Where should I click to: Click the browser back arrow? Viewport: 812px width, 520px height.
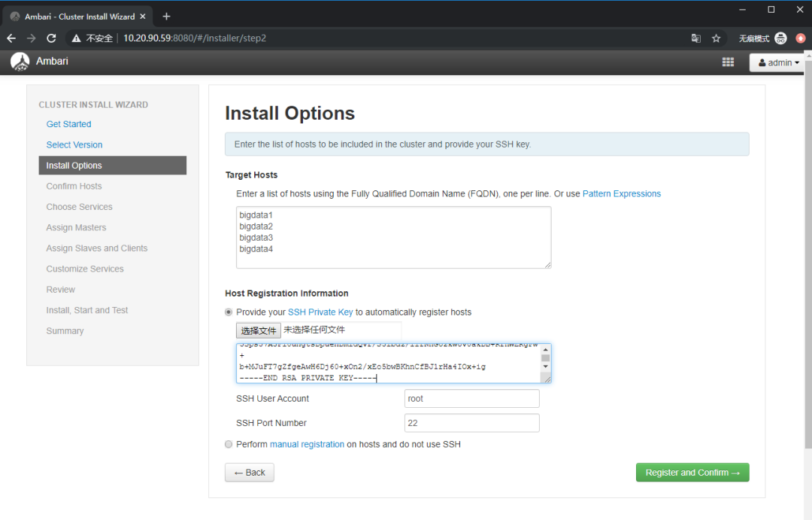pos(11,38)
